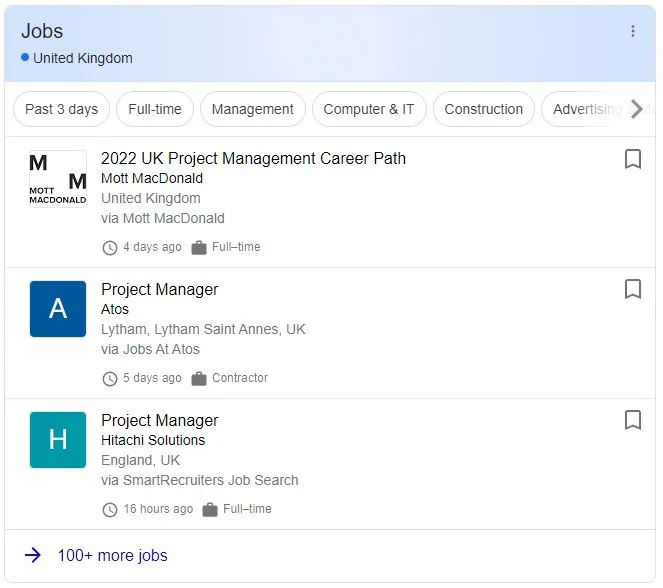Select the Advertising filter chip

point(588,109)
